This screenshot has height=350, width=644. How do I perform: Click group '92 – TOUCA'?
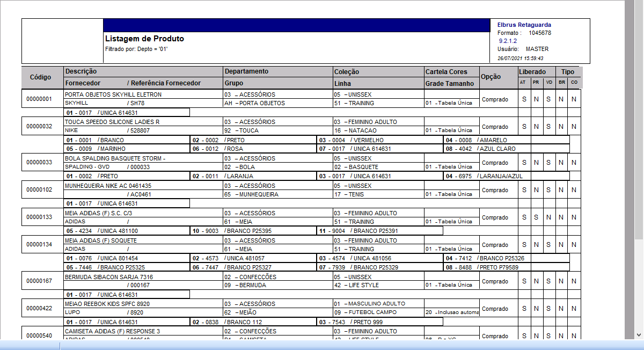(241, 130)
